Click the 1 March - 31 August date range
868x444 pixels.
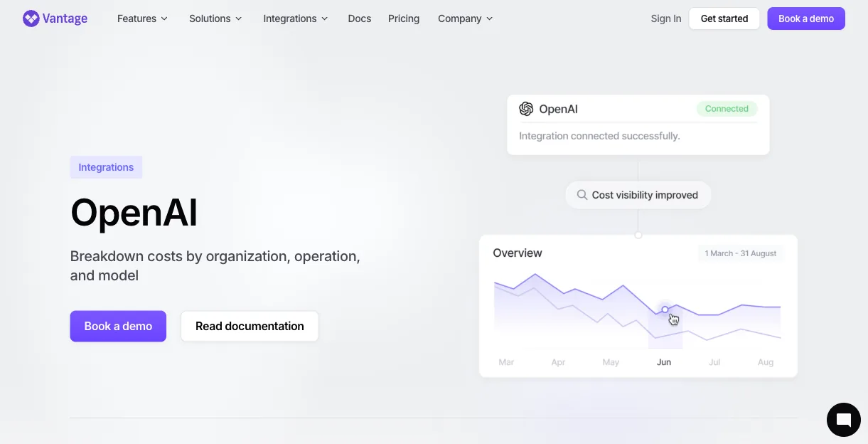[741, 253]
